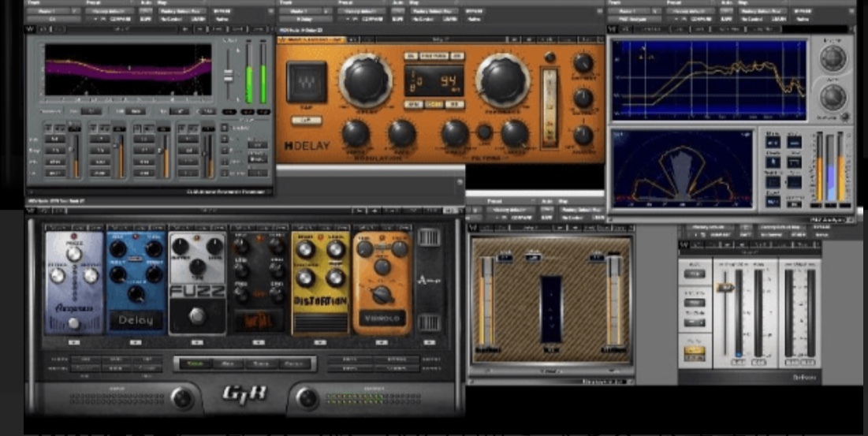Click the Dry/Wet knob at H-Delay top right
Viewport: 868px width, 436px height.
(583, 63)
